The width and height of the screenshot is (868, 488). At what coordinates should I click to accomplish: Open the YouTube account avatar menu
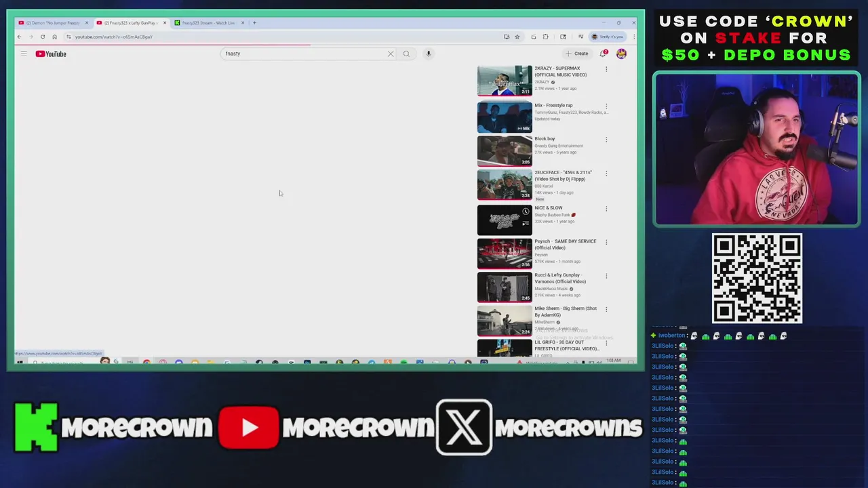click(621, 54)
